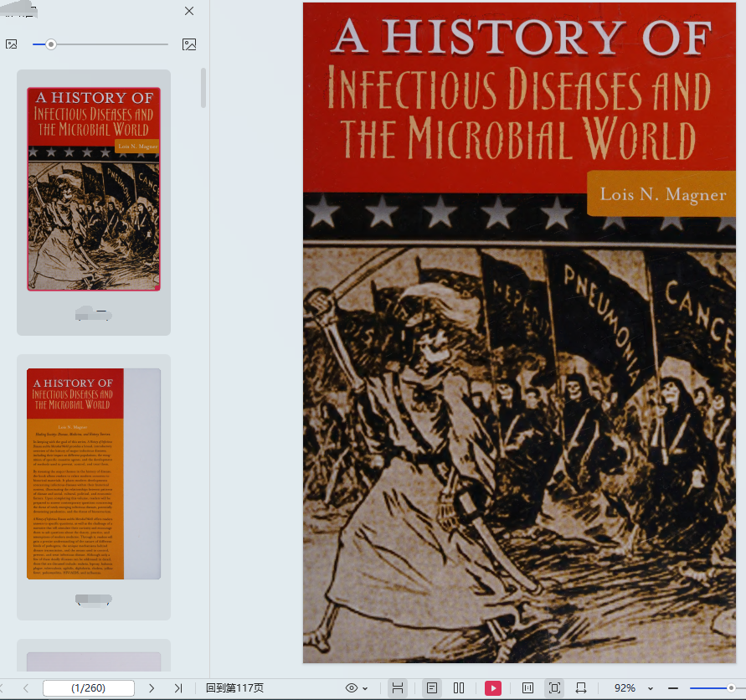Click the 回到第117页 return link
The width and height of the screenshot is (746, 700).
tap(234, 688)
